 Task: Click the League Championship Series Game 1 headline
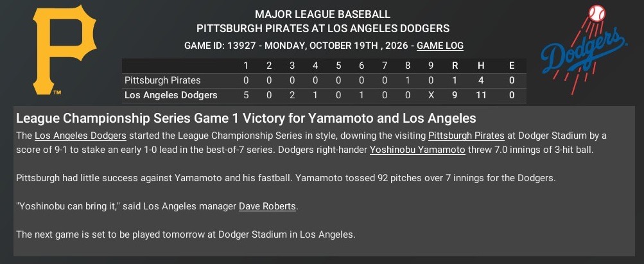pyautogui.click(x=245, y=119)
